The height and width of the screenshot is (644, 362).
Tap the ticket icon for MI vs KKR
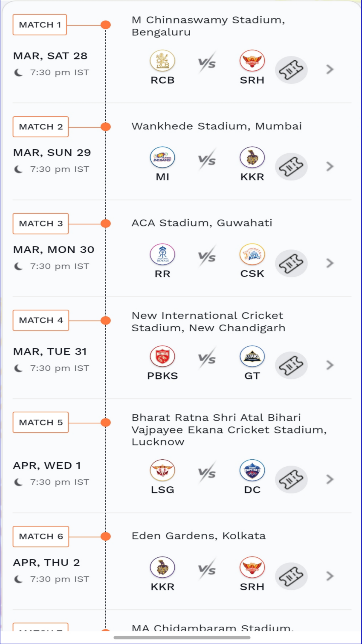click(x=291, y=167)
